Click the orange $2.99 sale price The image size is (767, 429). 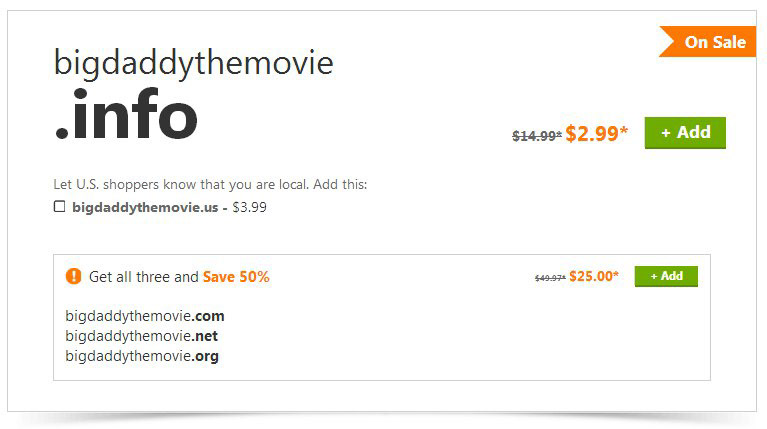[x=592, y=134]
